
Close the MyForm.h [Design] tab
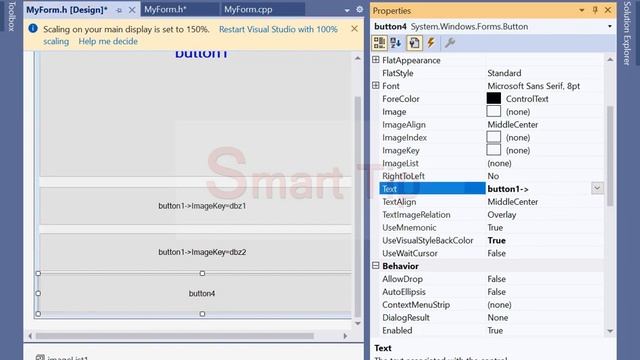[132, 10]
